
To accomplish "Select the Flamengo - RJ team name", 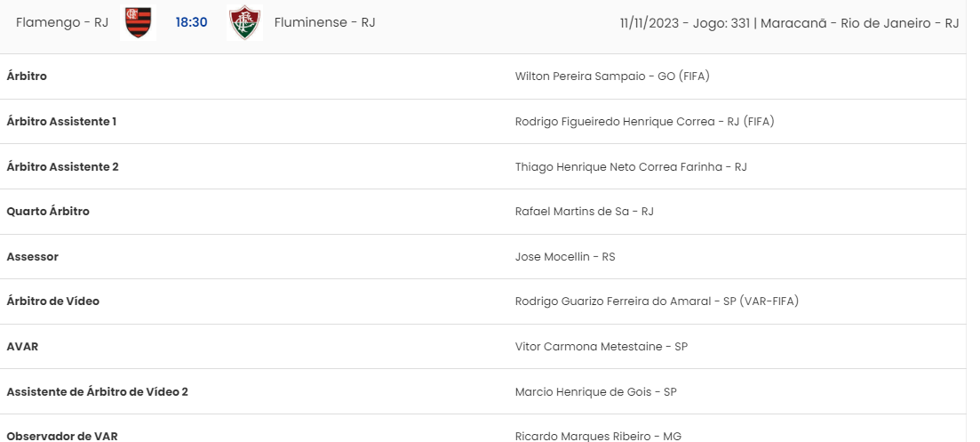I will (62, 22).
